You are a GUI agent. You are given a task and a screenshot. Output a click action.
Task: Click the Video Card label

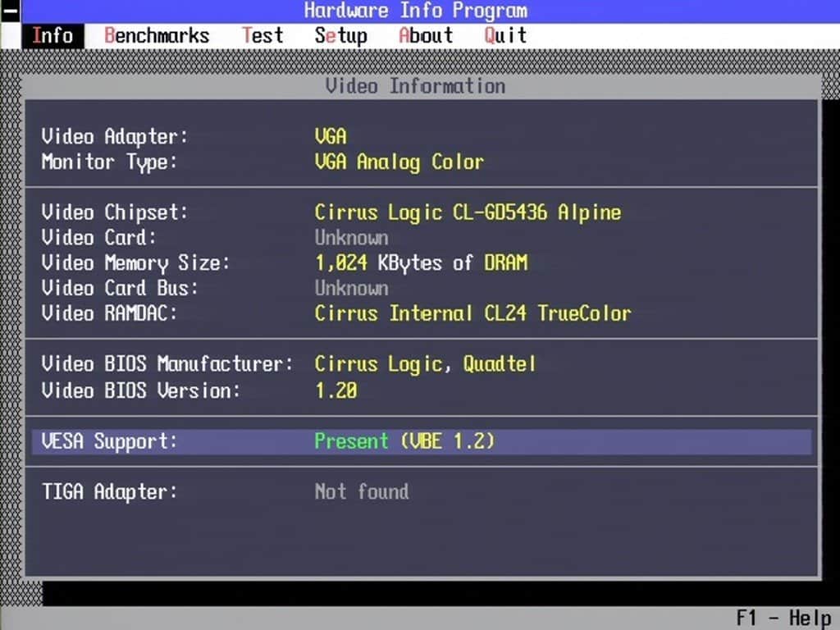(98, 237)
